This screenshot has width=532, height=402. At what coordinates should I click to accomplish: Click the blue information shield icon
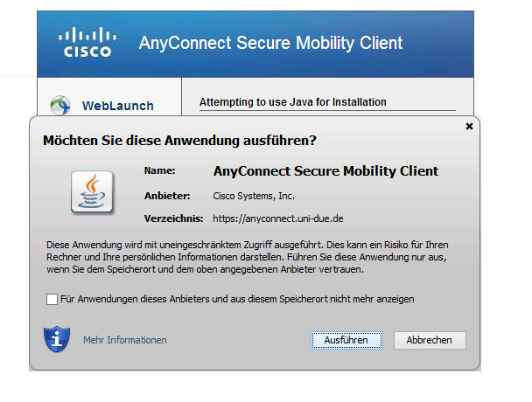click(57, 338)
